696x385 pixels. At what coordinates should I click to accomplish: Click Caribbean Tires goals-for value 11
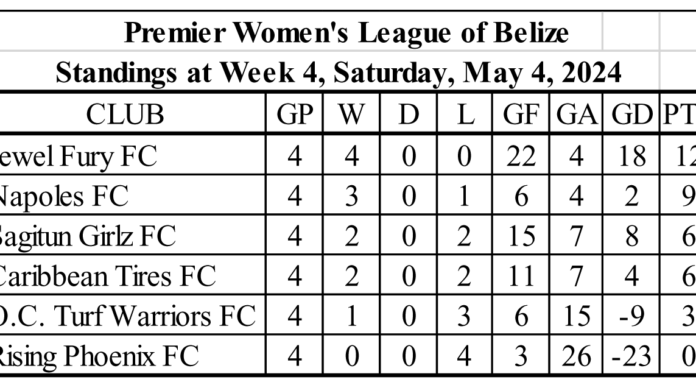(x=521, y=276)
